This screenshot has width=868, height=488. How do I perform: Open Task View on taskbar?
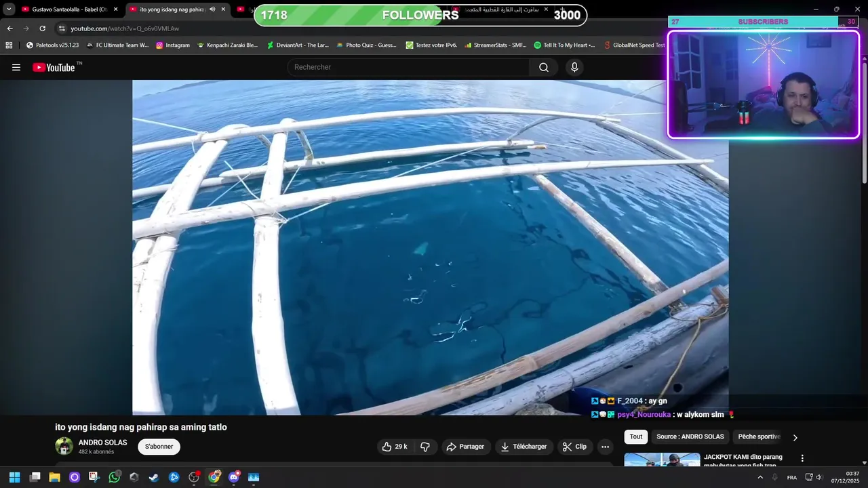click(35, 477)
